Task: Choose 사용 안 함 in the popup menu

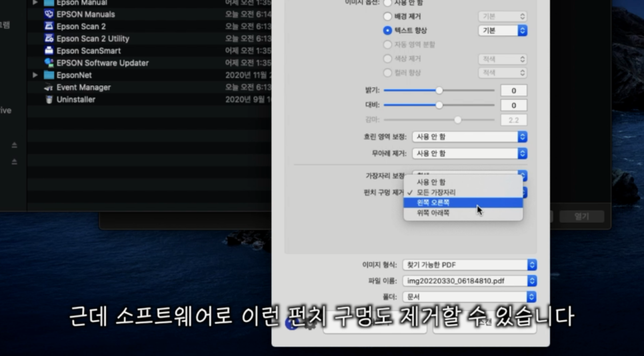Action: 431,182
